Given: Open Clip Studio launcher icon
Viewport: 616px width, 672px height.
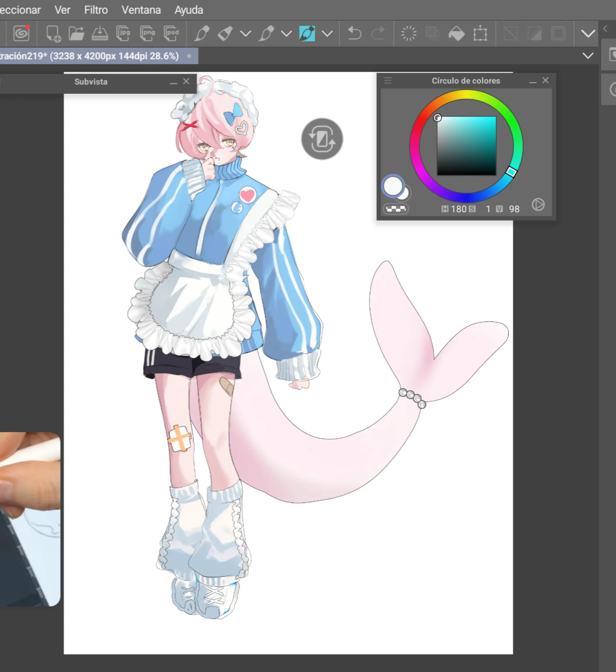Looking at the screenshot, I should click(x=22, y=33).
